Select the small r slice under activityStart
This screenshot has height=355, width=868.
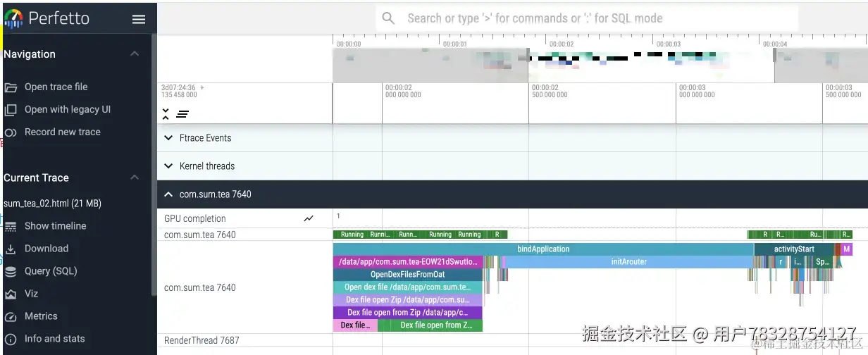pos(780,262)
